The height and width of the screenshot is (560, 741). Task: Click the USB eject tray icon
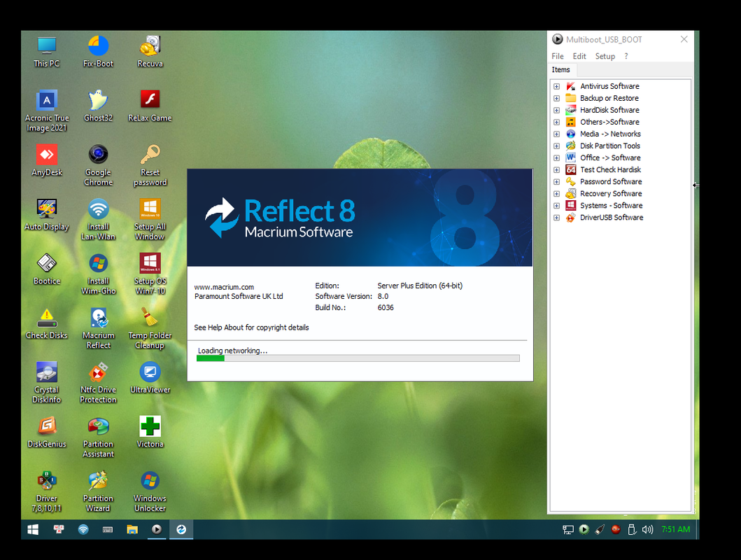point(631,530)
